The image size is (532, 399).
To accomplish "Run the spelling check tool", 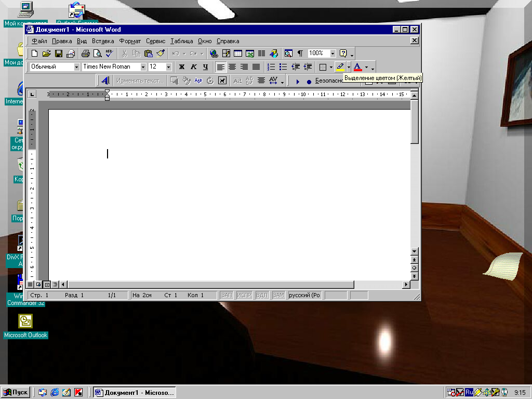I will point(109,54).
